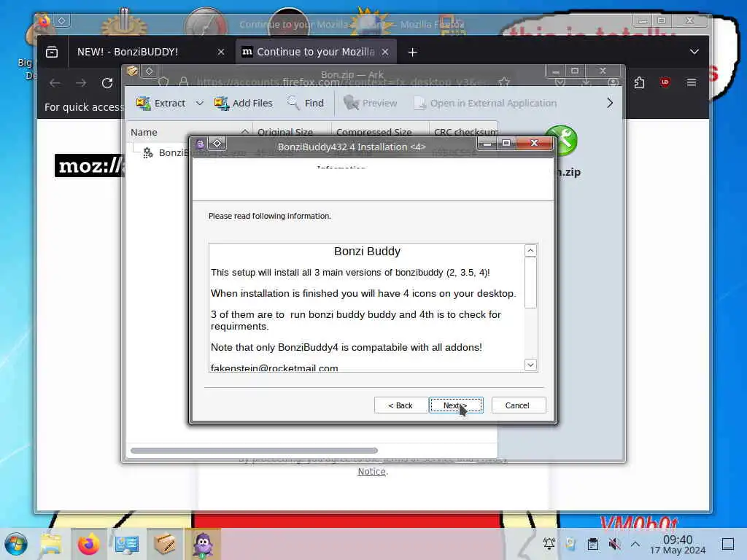Toggle Ark window pin diamond icon

(149, 71)
